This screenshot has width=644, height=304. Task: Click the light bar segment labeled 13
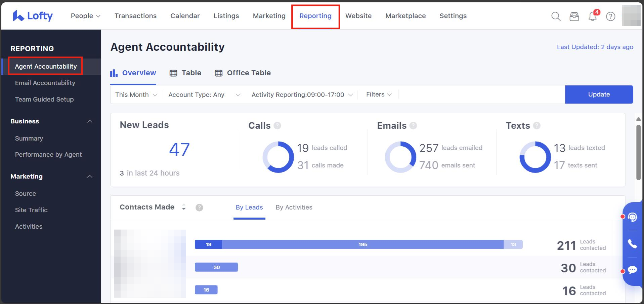513,244
